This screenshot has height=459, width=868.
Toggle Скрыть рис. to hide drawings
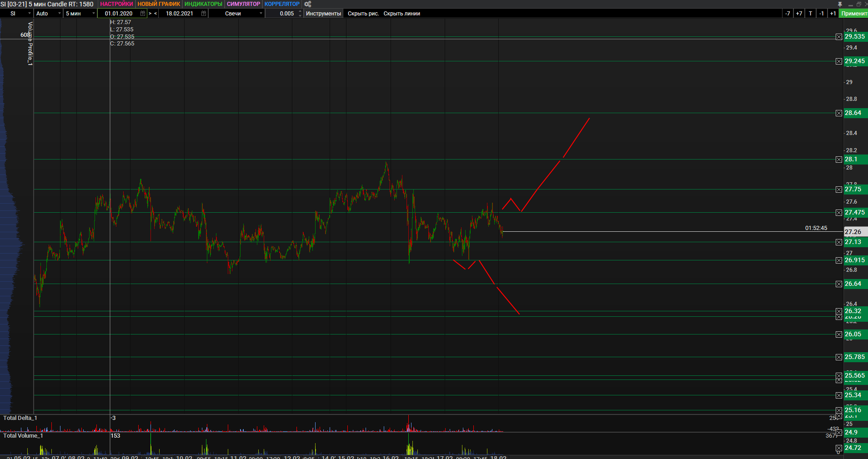(x=363, y=14)
